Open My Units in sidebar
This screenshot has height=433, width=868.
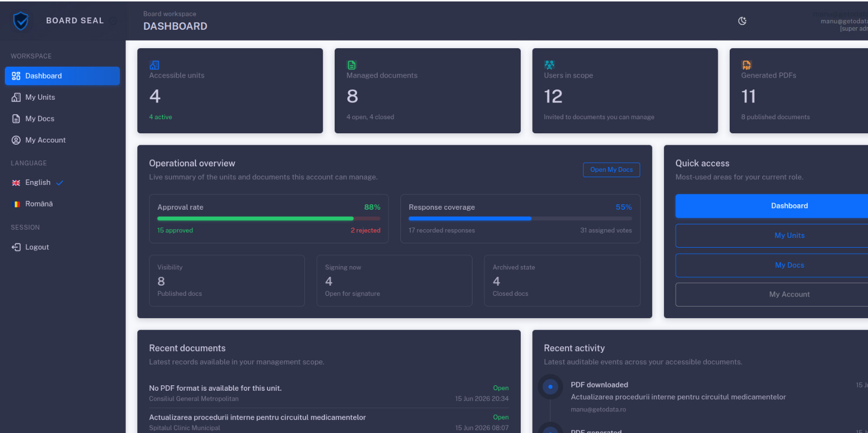point(62,97)
